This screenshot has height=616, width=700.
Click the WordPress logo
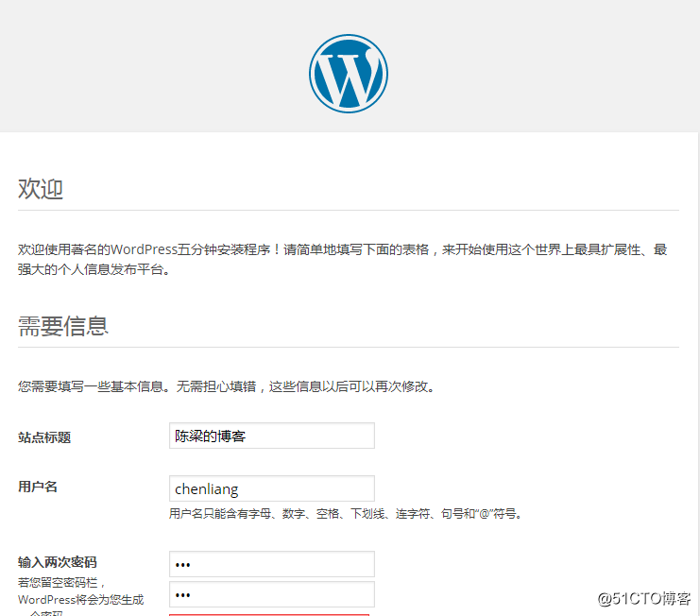click(x=349, y=74)
